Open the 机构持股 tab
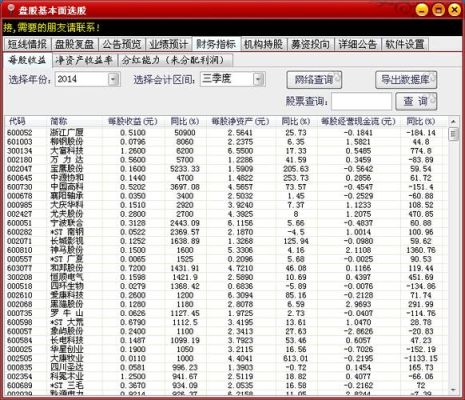The height and width of the screenshot is (400, 465). click(x=263, y=44)
